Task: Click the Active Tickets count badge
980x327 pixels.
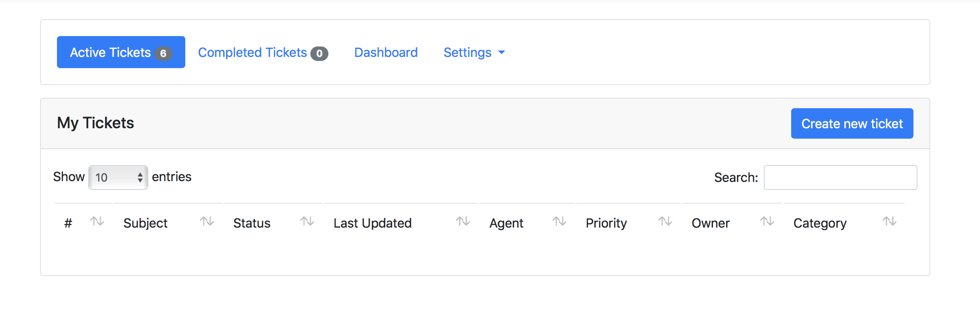Action: tap(164, 52)
